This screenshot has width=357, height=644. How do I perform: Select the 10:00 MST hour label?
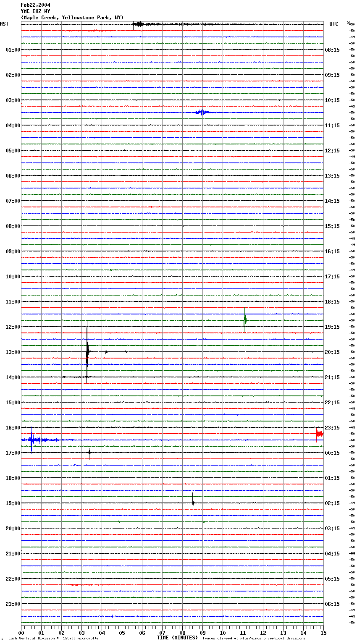pos(13,277)
